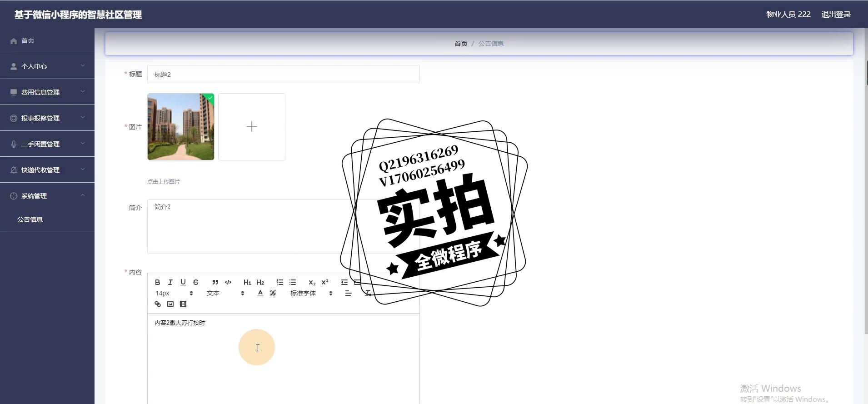Click the icon beside 系统管理
Screen dimensions: 868x404
pyautogui.click(x=14, y=196)
